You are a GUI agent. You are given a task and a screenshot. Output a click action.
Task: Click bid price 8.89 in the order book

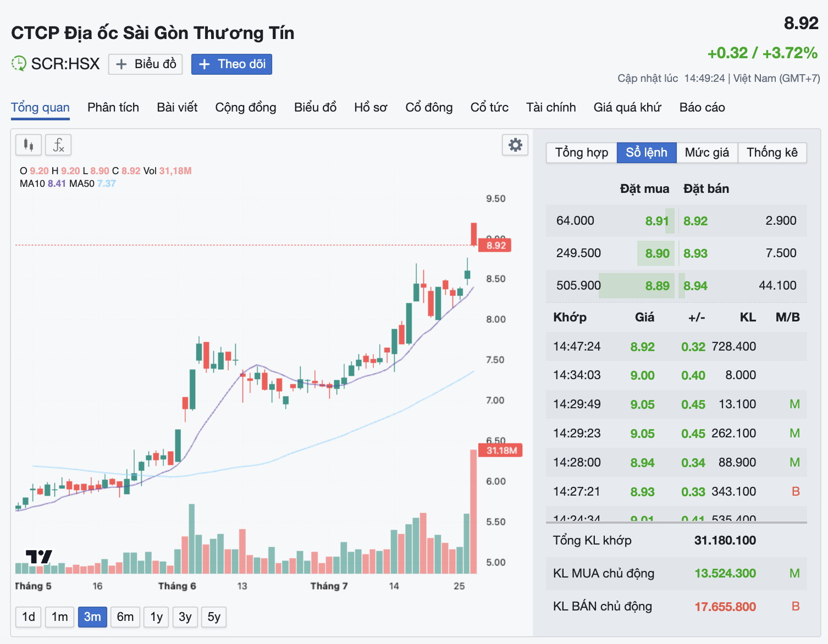click(657, 286)
